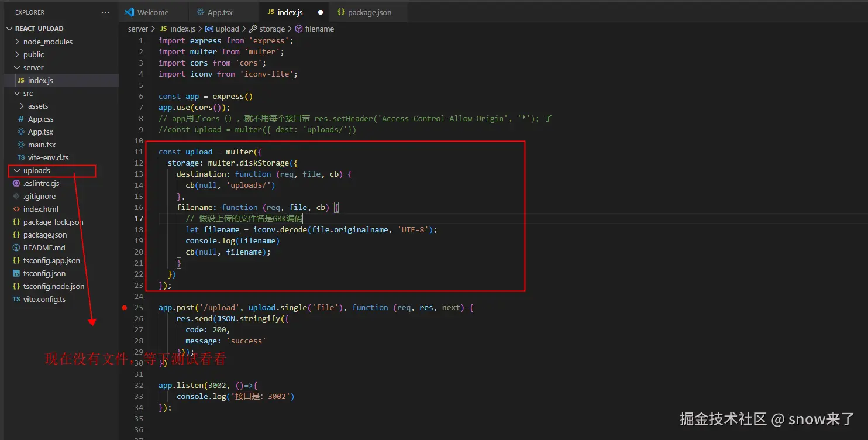
Task: Click the TS icon of vite-env.d.ts
Action: 21,157
